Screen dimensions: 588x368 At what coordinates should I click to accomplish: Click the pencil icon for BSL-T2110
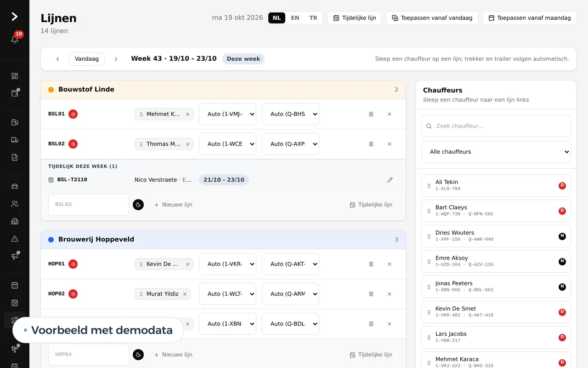(x=390, y=180)
